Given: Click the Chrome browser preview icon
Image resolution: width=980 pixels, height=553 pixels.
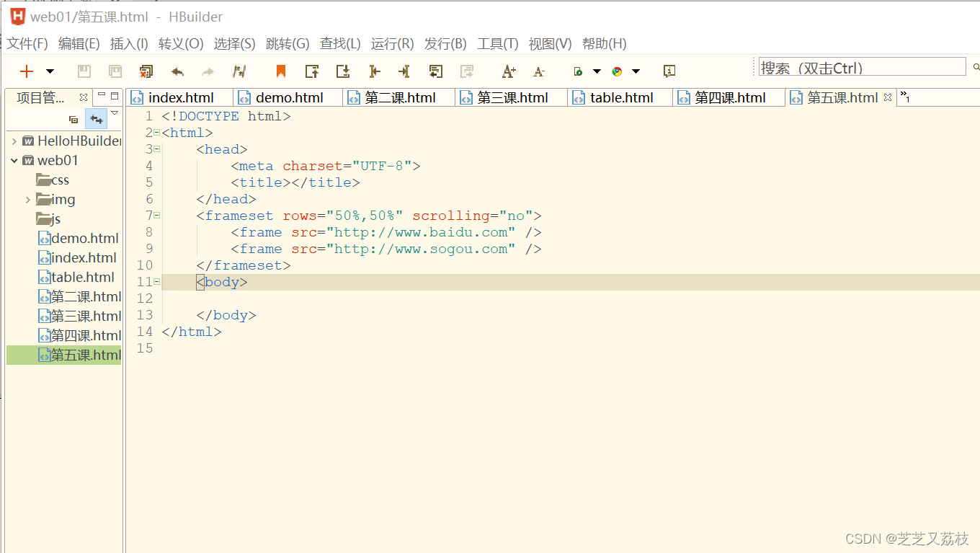Looking at the screenshot, I should pyautogui.click(x=617, y=71).
